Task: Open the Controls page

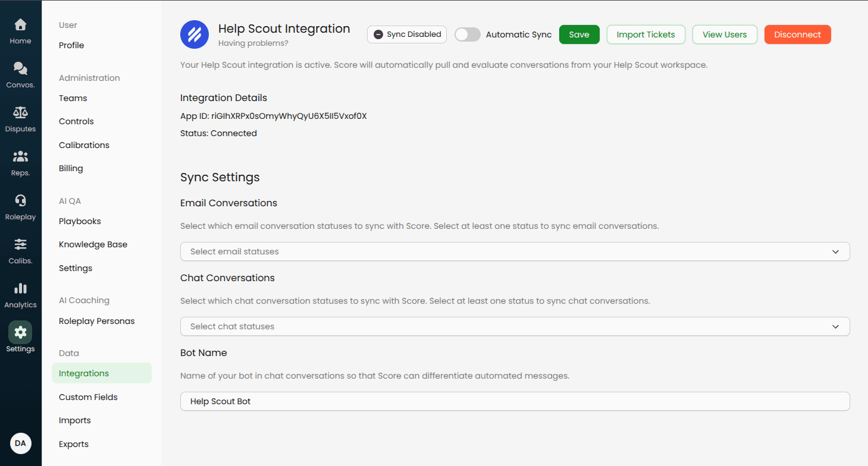Action: click(76, 121)
